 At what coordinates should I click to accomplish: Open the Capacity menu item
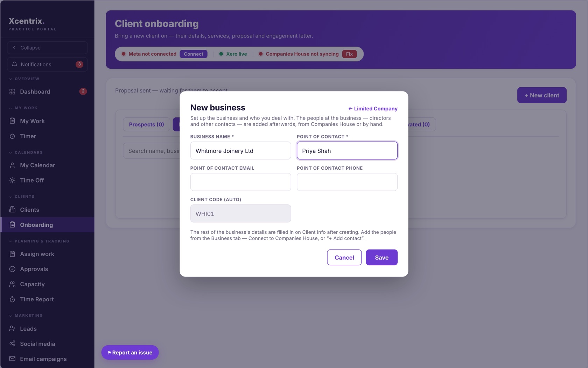coord(47,284)
